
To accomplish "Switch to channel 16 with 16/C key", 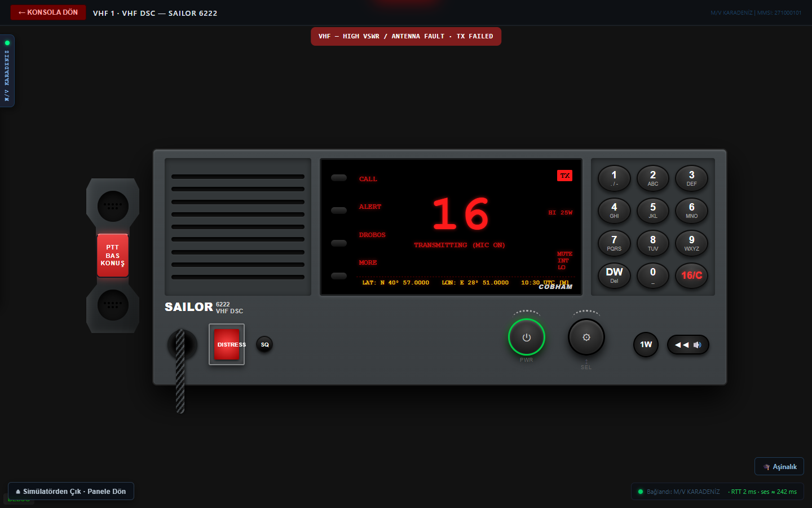I will 692,275.
